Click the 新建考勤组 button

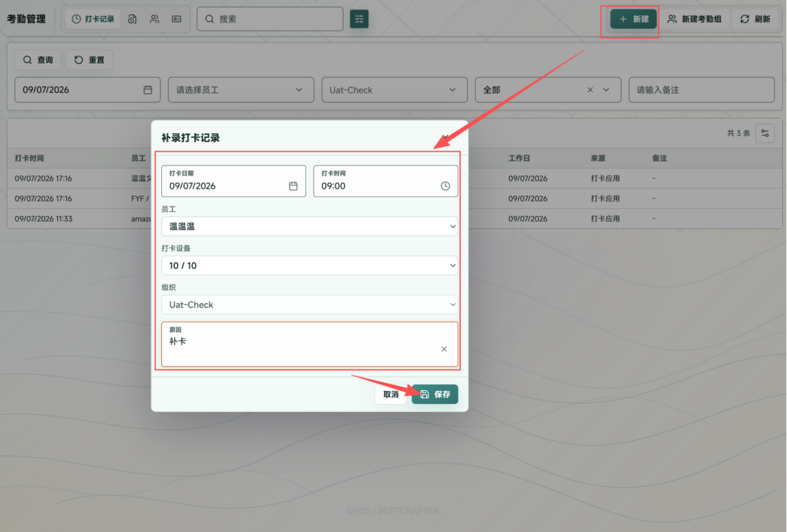(694, 19)
